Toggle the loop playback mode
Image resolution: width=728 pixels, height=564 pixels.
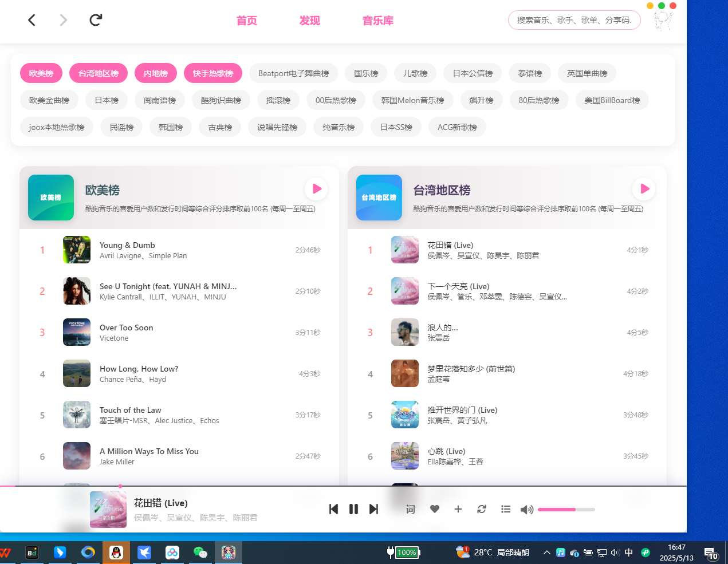point(482,509)
